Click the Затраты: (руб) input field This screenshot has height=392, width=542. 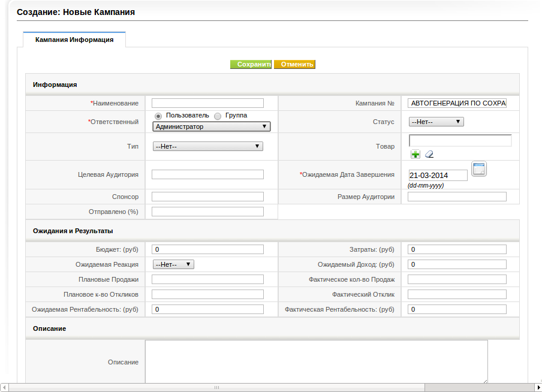tap(457, 249)
